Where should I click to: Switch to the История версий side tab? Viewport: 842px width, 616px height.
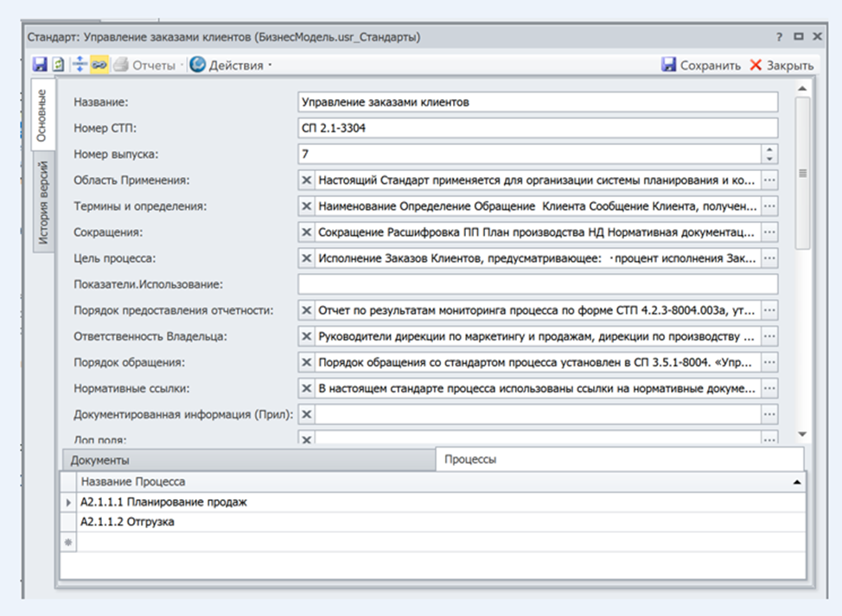[42, 204]
